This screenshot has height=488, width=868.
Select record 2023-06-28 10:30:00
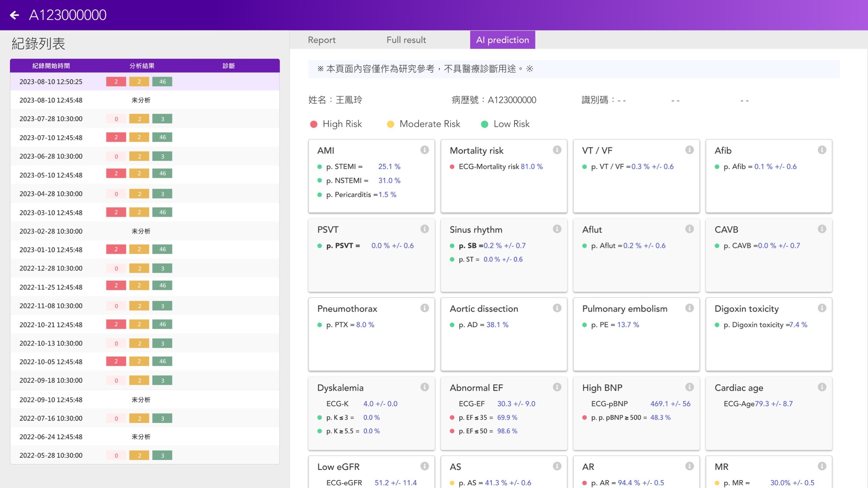[144, 156]
